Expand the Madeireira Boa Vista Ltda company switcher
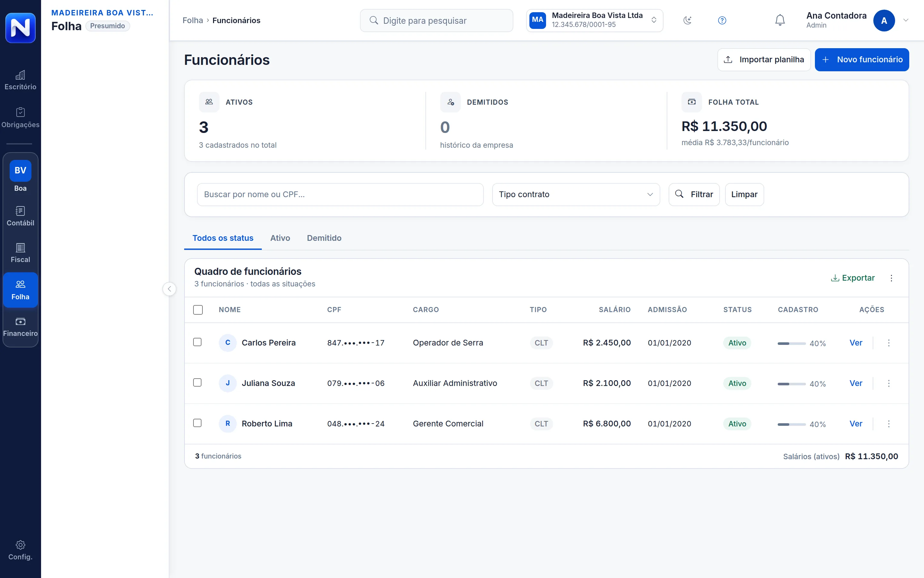Viewport: 924px width, 578px height. coord(595,20)
